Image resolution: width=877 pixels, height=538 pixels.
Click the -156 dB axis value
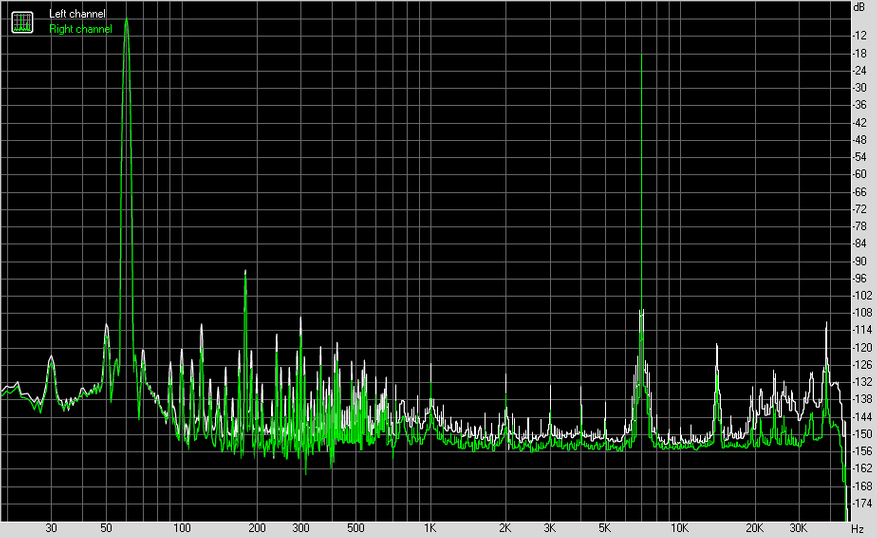(861, 451)
